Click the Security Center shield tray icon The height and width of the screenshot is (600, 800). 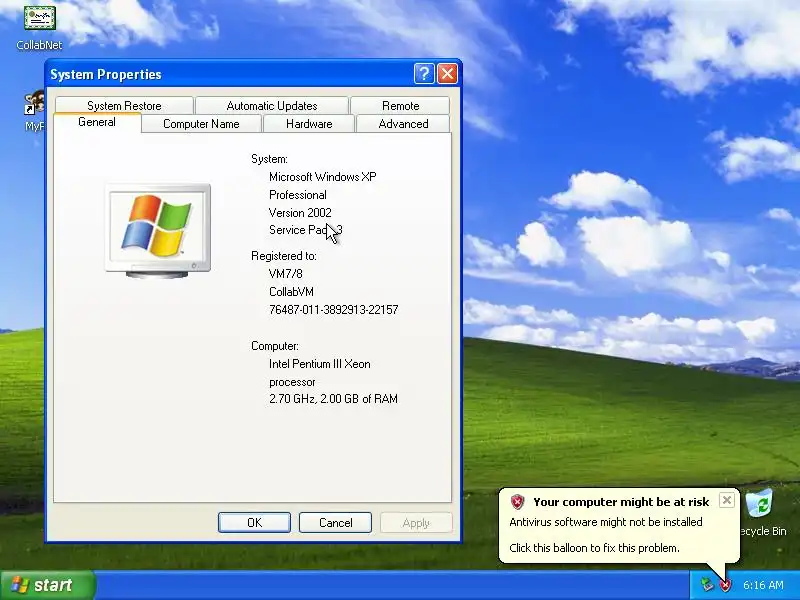click(725, 585)
